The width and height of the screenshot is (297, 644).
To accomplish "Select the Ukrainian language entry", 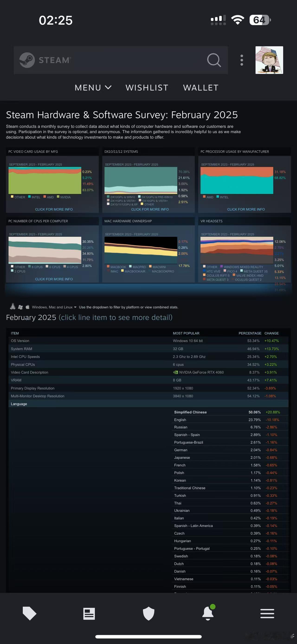I will click(x=230, y=511).
